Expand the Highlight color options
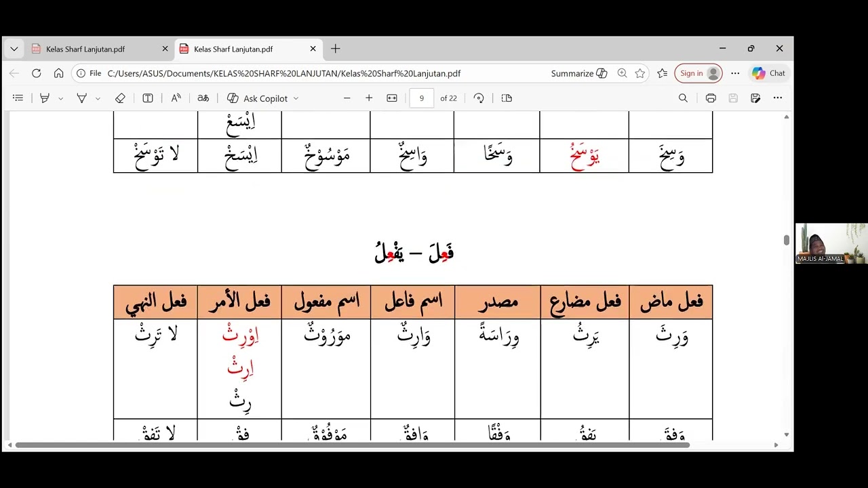The width and height of the screenshot is (868, 488). (x=60, y=98)
